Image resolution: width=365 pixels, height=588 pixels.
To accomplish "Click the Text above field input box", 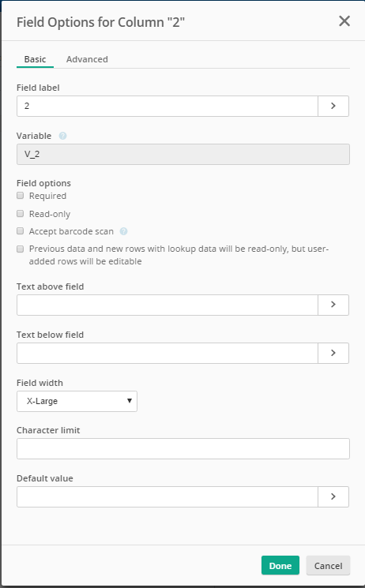I will [x=167, y=305].
